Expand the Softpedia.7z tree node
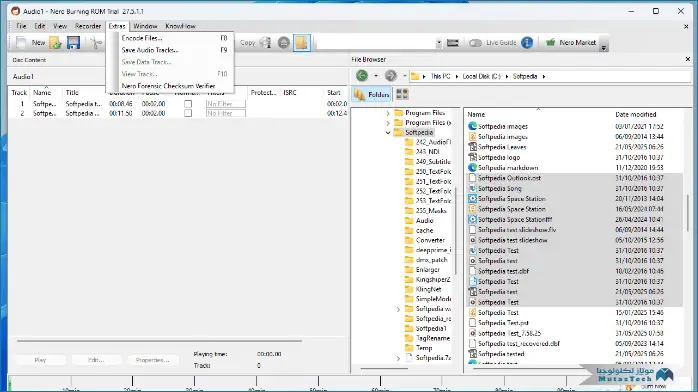The height and width of the screenshot is (392, 698). [398, 358]
